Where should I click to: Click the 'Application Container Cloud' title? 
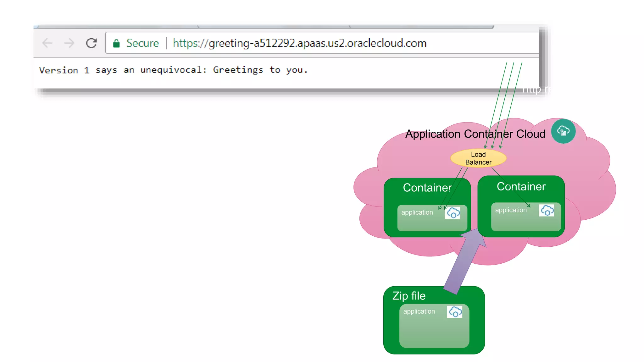click(475, 134)
